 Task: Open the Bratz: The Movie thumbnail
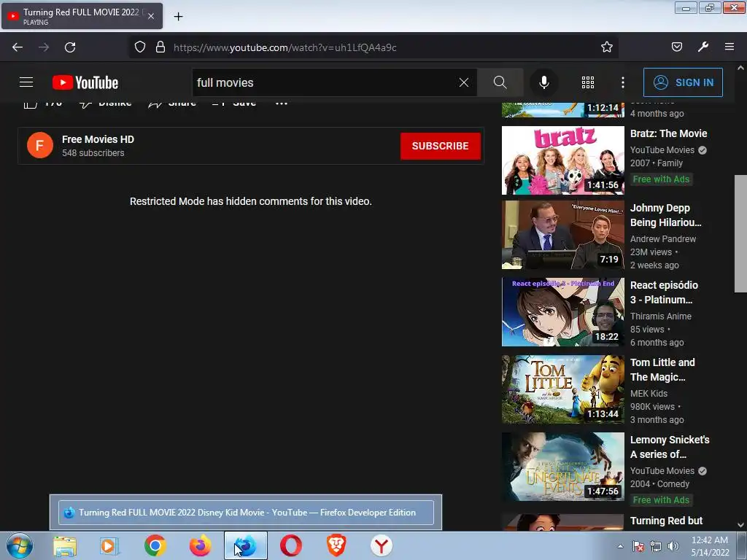pos(562,160)
